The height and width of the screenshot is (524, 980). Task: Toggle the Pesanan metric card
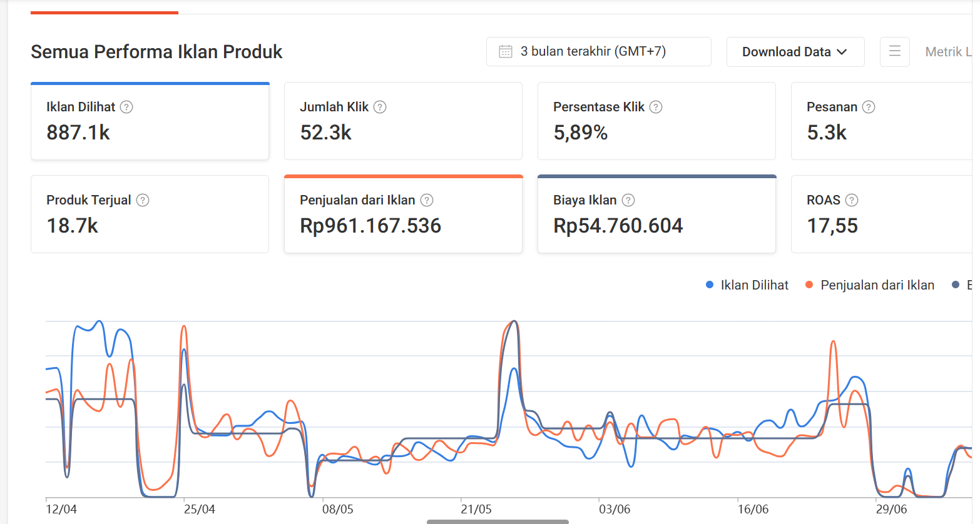click(882, 121)
